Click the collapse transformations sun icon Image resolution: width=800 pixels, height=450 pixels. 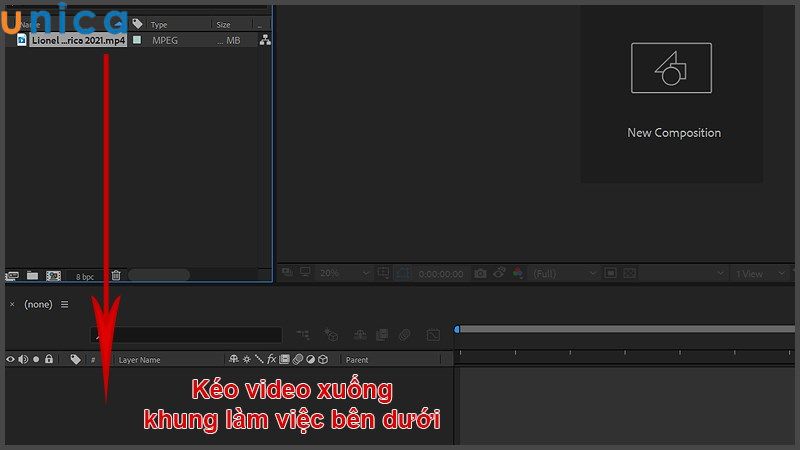pyautogui.click(x=247, y=359)
